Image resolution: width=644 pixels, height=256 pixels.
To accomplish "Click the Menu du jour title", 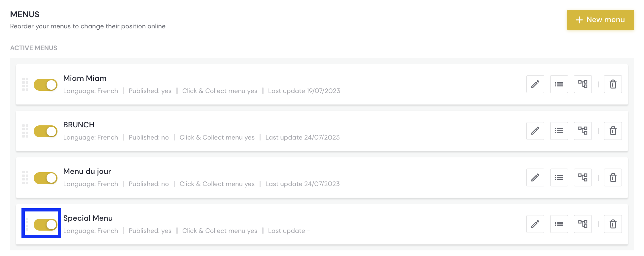I will pos(87,171).
